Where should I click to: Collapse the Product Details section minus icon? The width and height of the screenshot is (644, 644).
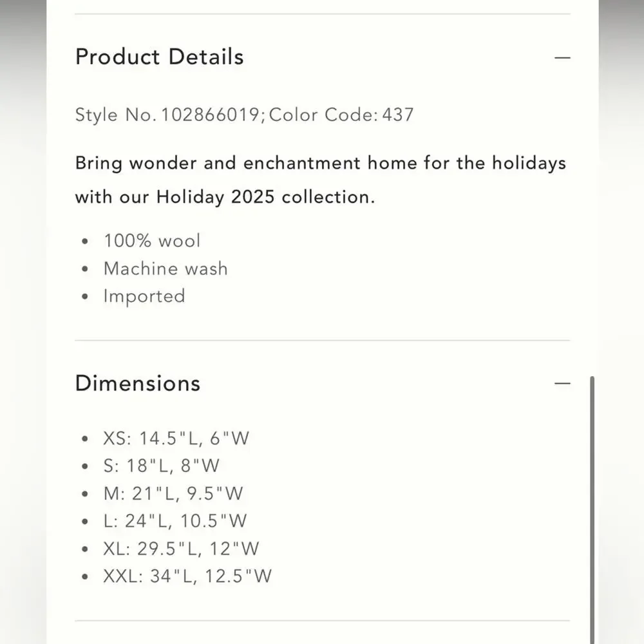pyautogui.click(x=562, y=57)
